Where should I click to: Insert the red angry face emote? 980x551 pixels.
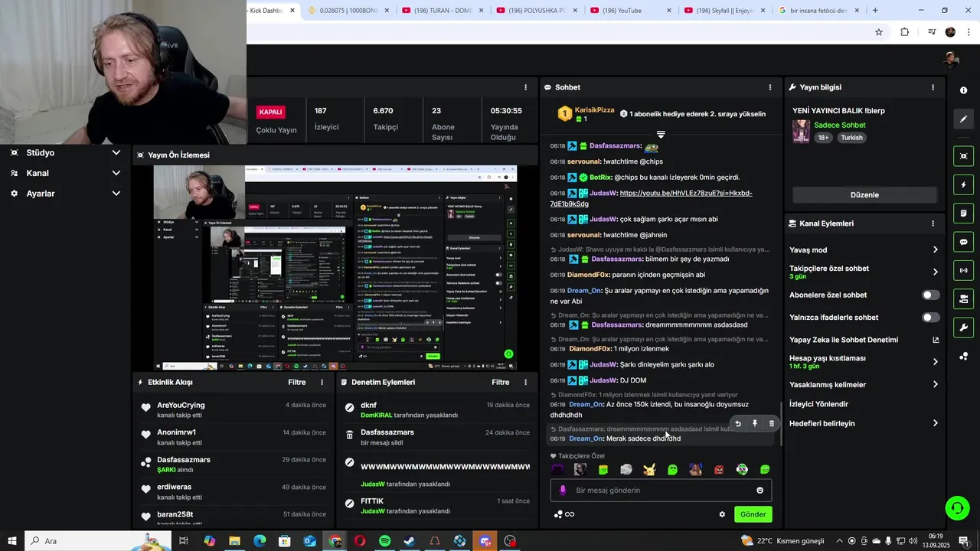(x=719, y=470)
